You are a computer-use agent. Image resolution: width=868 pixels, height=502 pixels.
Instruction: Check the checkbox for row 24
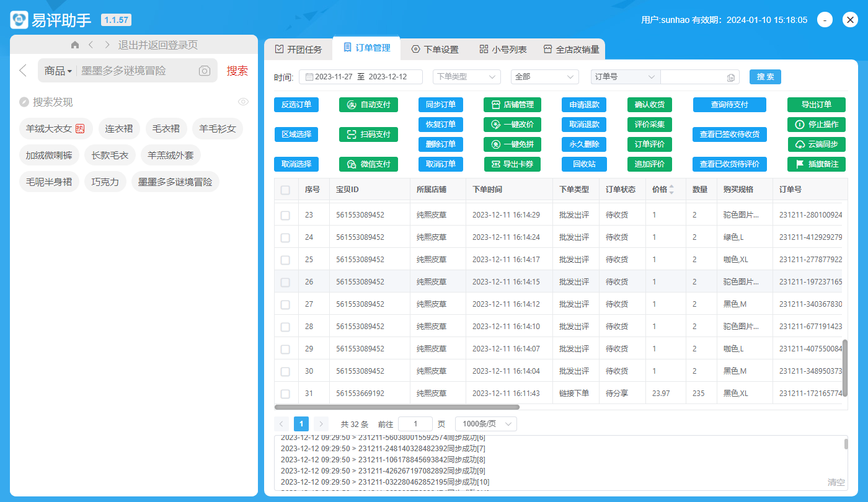pos(285,237)
